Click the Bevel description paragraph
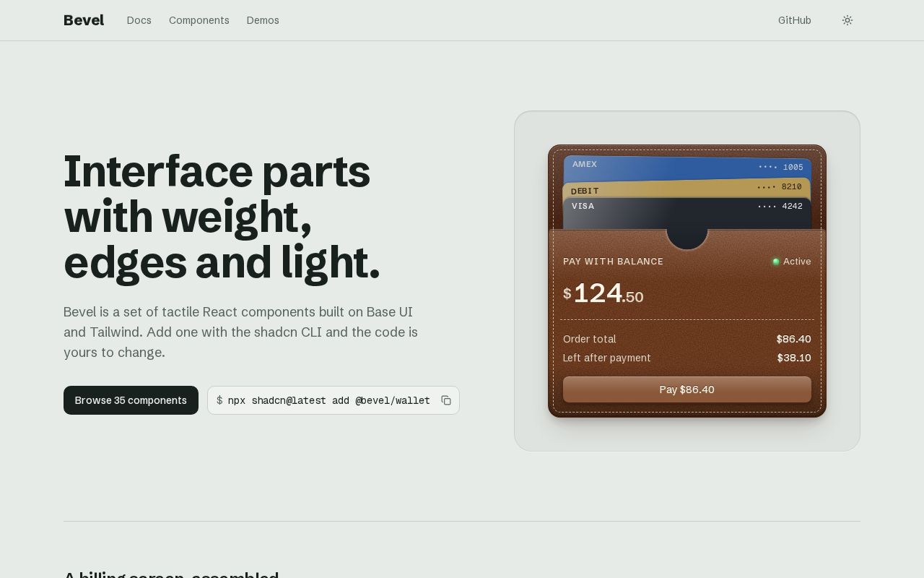The image size is (924, 578). 241,332
